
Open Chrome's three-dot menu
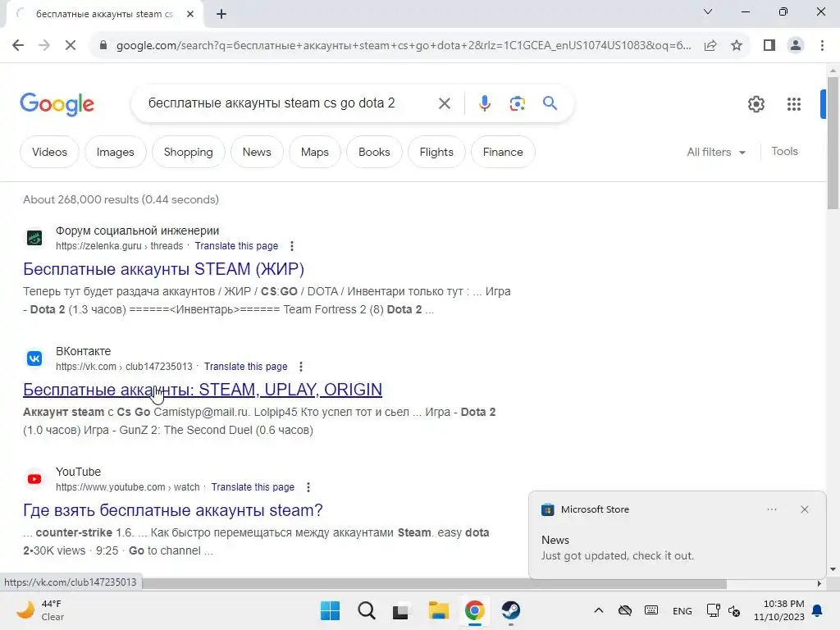click(822, 46)
